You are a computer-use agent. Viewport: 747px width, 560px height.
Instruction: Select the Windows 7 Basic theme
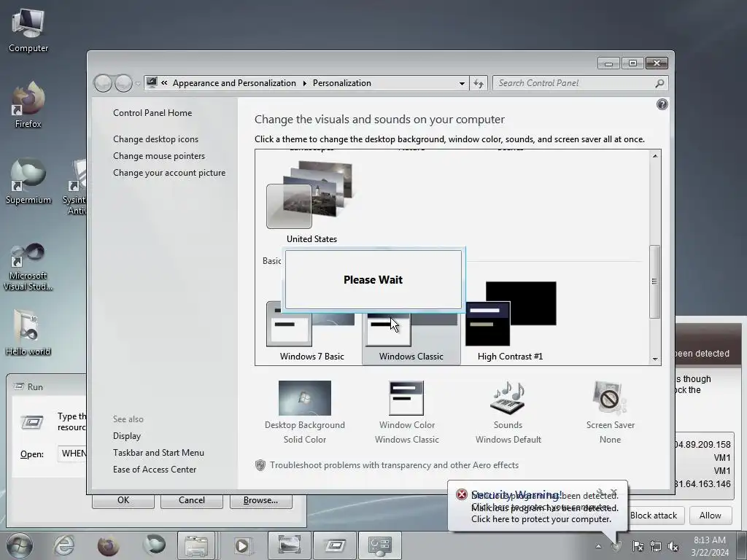click(x=311, y=333)
